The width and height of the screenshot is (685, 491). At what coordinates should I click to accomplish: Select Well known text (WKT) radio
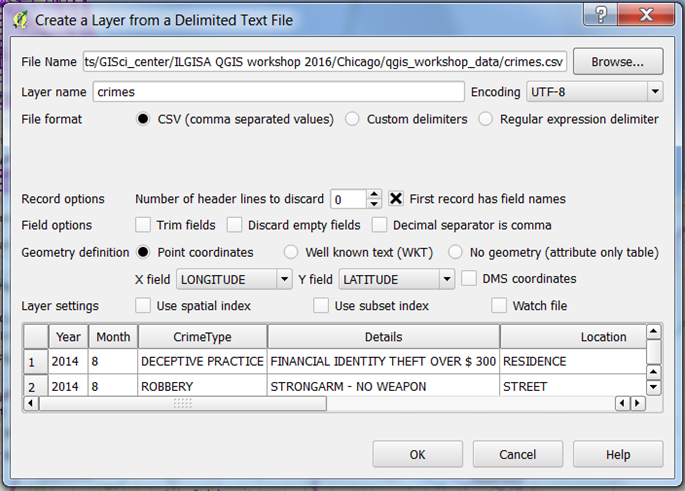click(x=291, y=252)
